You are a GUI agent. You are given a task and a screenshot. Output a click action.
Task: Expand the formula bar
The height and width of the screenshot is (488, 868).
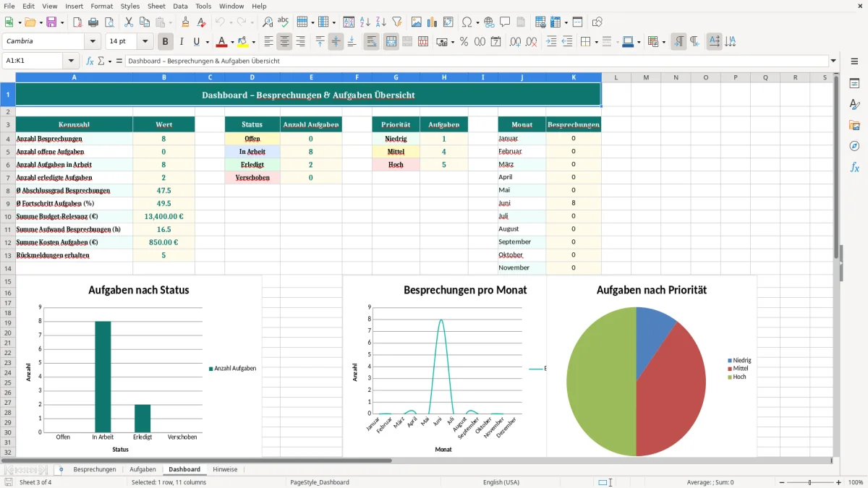click(834, 61)
